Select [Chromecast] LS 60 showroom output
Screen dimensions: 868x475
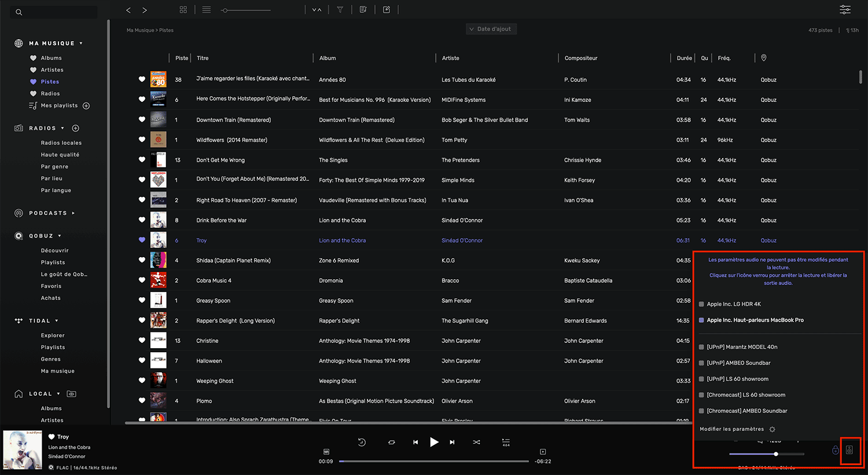point(742,395)
